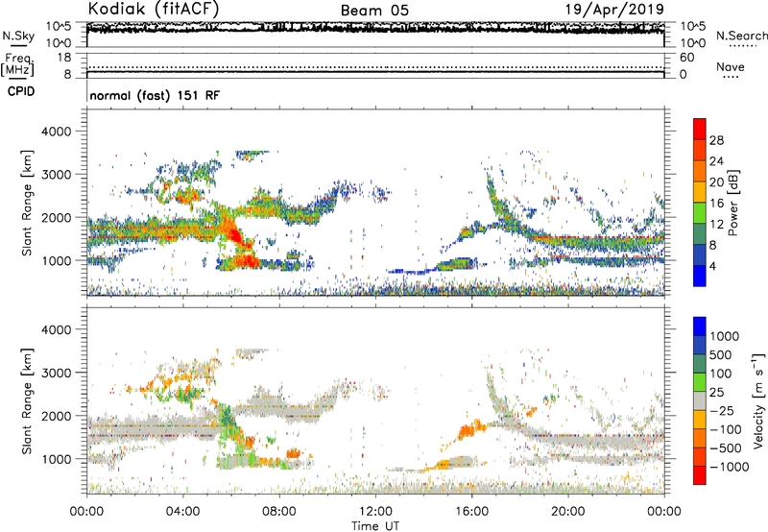Click the "500" value on Velocity colorbar

click(x=723, y=354)
